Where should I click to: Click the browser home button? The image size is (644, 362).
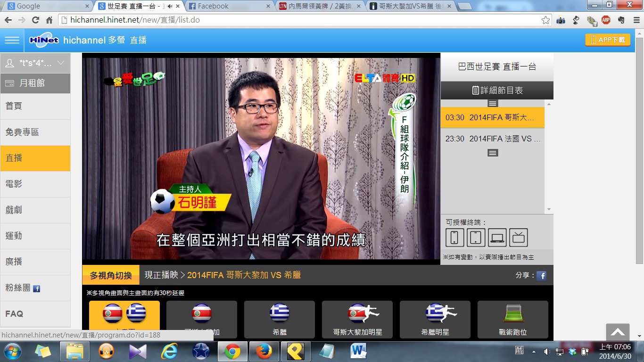pos(49,20)
